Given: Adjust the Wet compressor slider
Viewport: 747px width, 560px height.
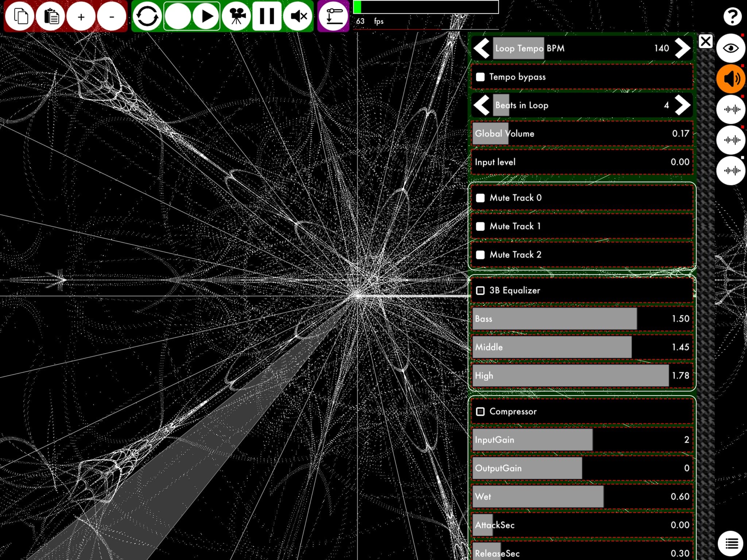Looking at the screenshot, I should click(582, 497).
